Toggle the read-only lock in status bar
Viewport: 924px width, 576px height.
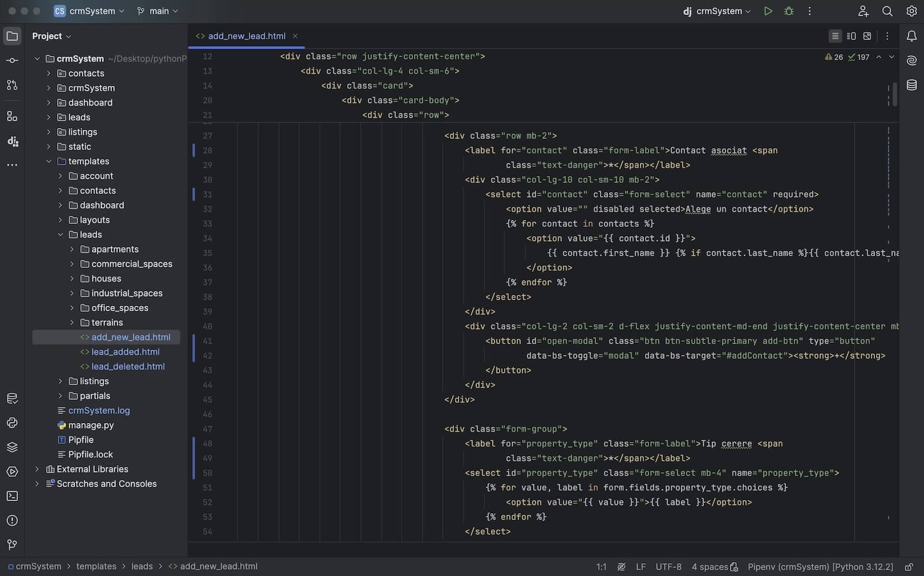click(908, 567)
